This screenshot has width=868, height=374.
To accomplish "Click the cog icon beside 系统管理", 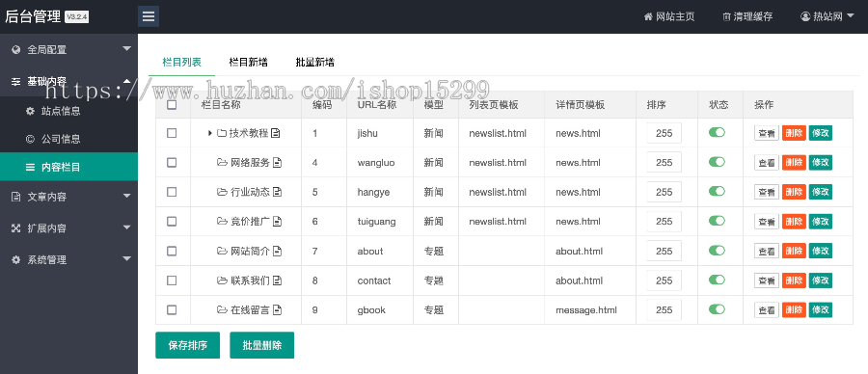I will click(x=16, y=259).
